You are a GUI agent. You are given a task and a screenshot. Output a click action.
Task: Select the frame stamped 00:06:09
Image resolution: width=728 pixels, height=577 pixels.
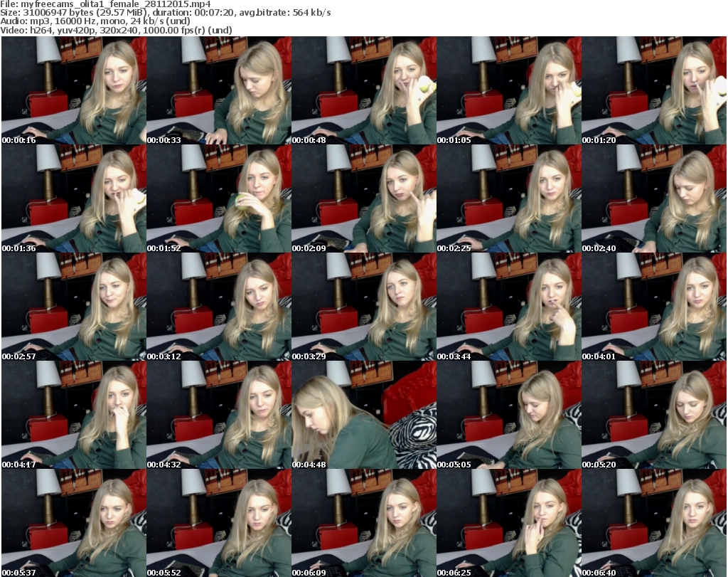tap(364, 523)
